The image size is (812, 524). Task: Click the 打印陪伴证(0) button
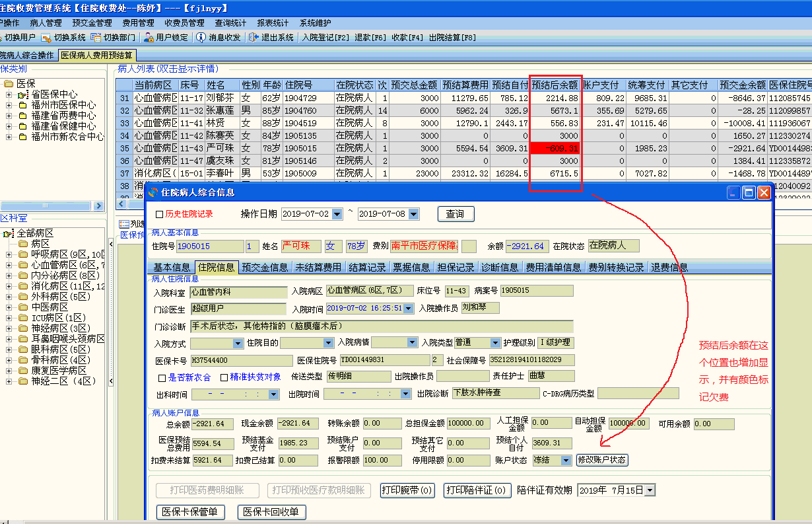[x=478, y=490]
